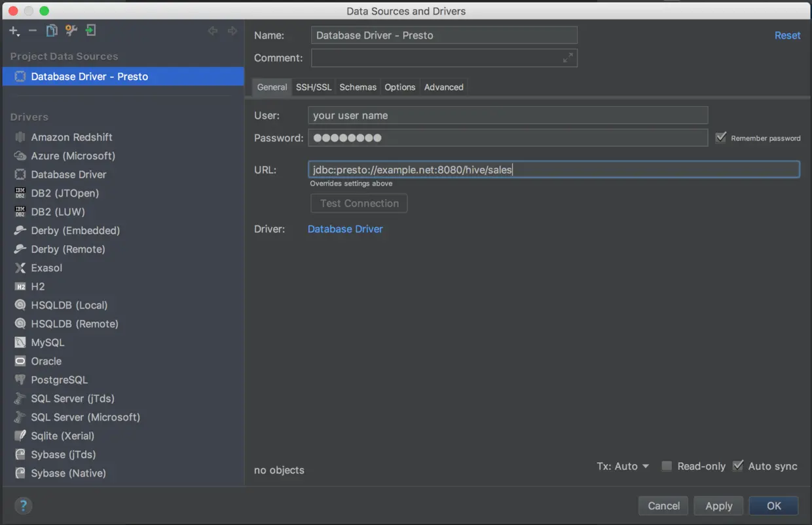Click the Comment input field

tap(444, 58)
